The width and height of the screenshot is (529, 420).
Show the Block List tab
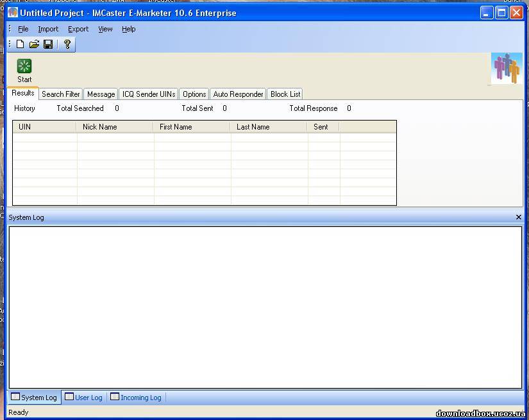coord(285,94)
